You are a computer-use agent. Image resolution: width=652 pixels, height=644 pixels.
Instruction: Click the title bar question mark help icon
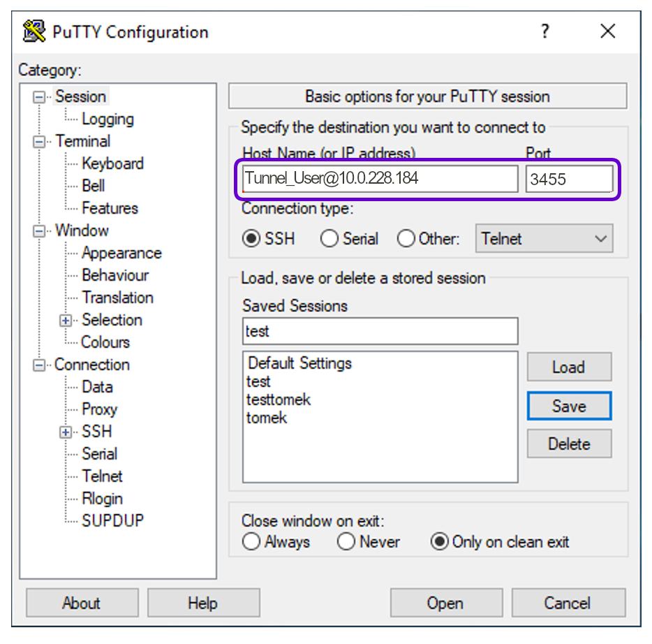tap(544, 31)
